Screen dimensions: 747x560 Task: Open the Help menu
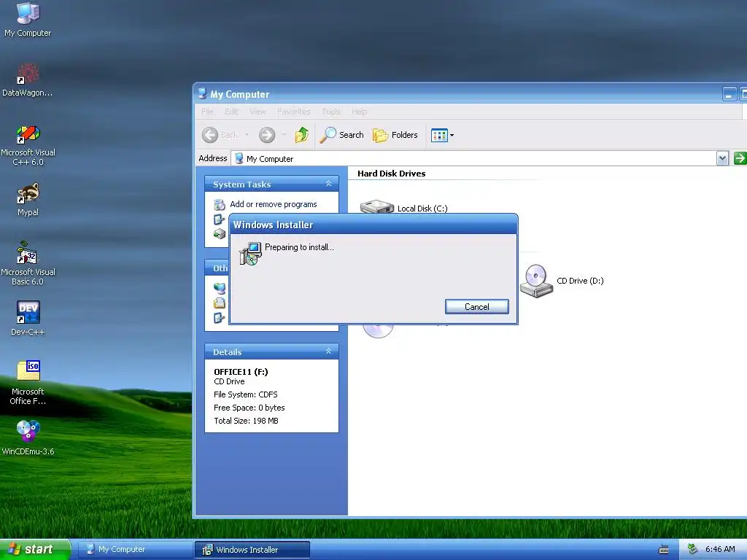tap(359, 112)
